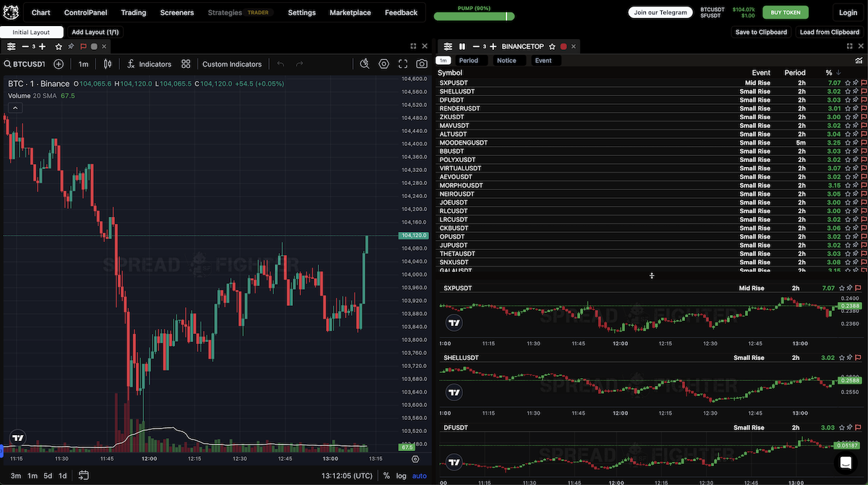The image size is (868, 485).
Task: Pin the SHELLUSDT row
Action: click(856, 92)
